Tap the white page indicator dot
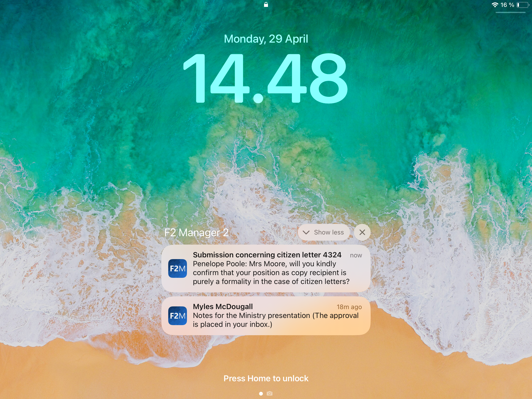 coord(261,394)
